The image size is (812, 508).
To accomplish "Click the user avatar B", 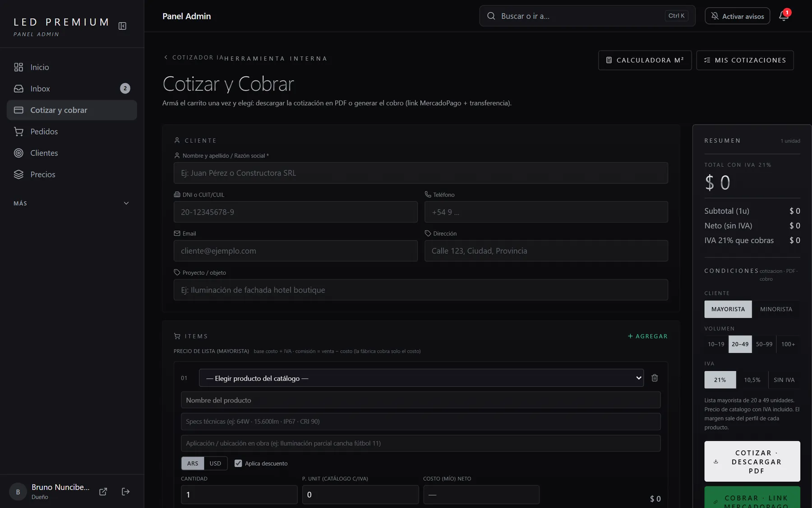I will [x=18, y=492].
